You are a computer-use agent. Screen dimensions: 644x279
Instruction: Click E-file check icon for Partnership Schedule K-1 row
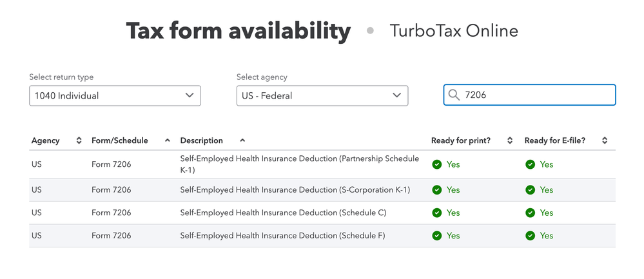pos(531,164)
